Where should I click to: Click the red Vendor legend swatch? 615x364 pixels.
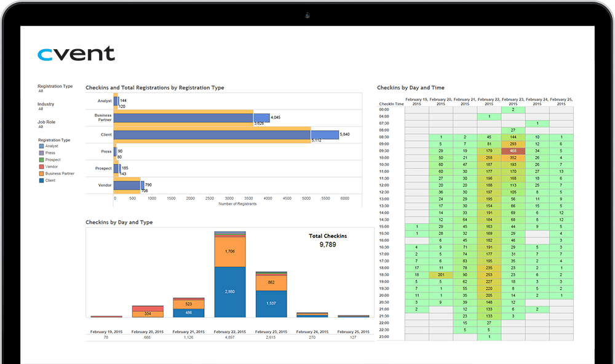[x=41, y=167]
